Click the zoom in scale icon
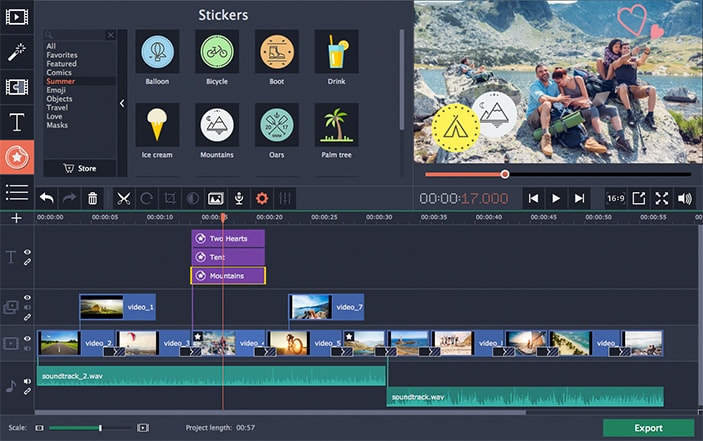Viewport: 703px width, 441px height. coord(143,428)
